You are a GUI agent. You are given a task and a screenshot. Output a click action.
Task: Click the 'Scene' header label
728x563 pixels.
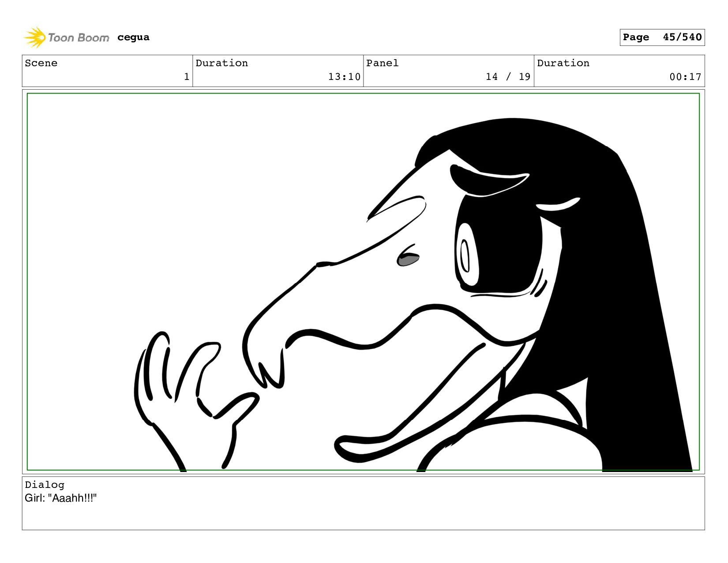41,63
